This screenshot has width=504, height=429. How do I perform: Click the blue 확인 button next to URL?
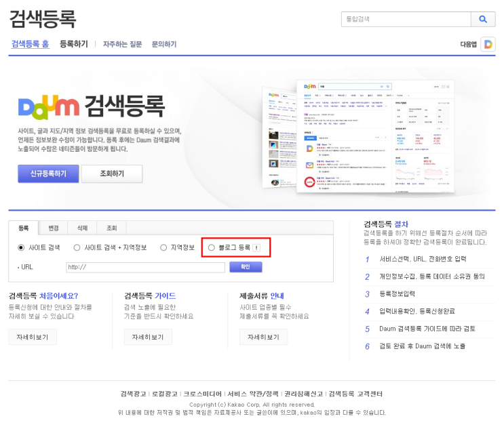coord(246,267)
